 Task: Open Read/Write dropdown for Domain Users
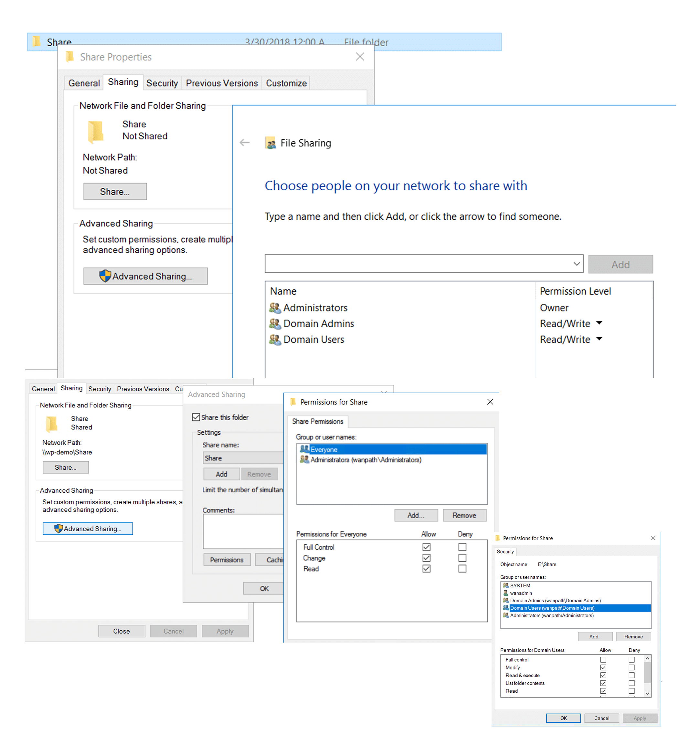pos(599,339)
